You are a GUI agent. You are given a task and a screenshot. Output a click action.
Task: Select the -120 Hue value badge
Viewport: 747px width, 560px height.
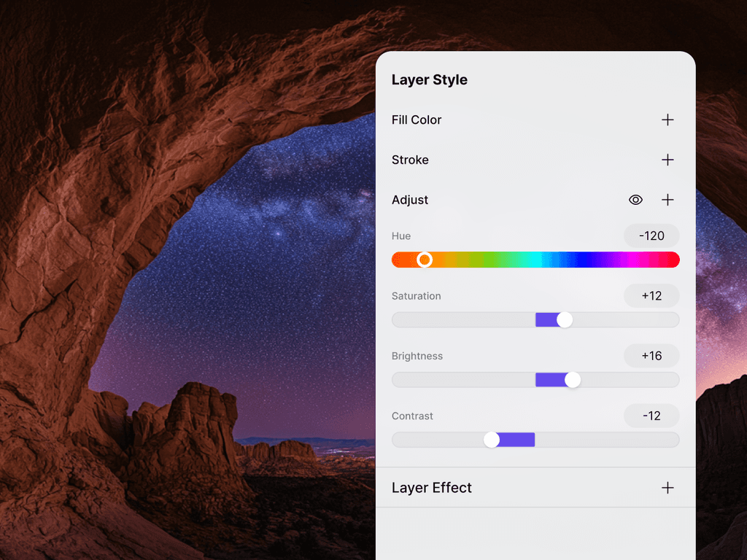[651, 236]
